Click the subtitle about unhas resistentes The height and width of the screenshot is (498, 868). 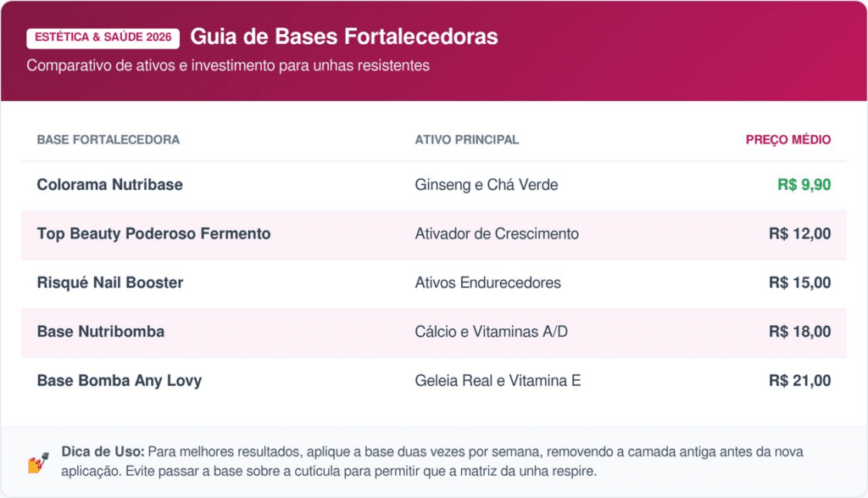coord(228,65)
